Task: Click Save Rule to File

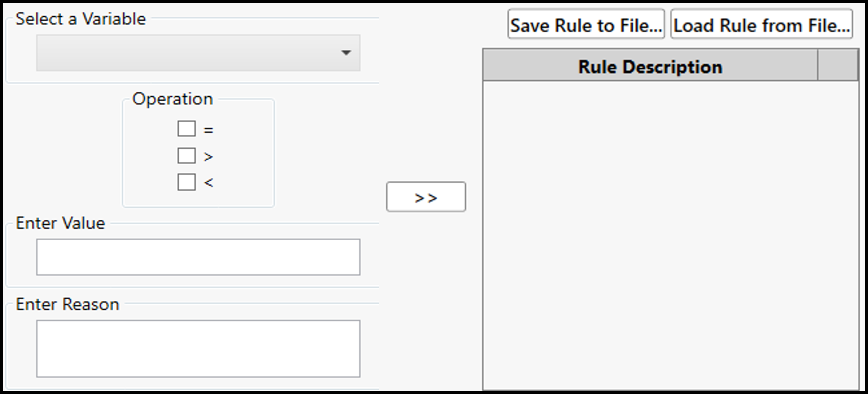Action: (x=586, y=25)
